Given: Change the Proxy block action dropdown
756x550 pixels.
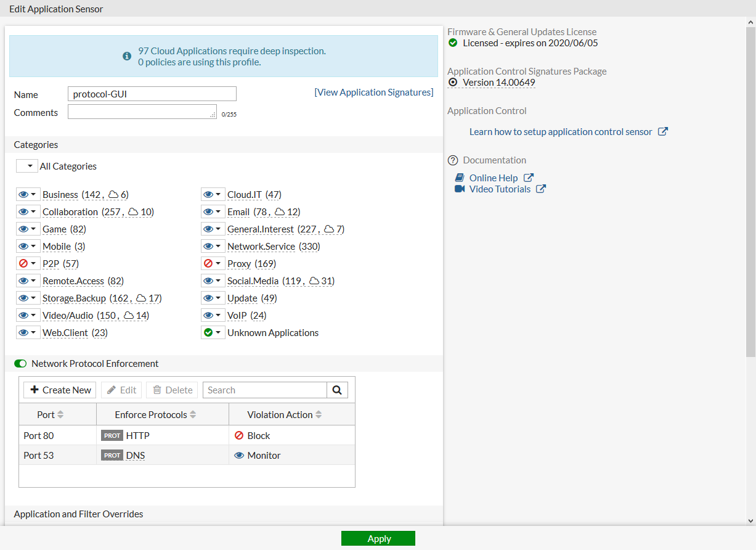Looking at the screenshot, I should pos(213,263).
